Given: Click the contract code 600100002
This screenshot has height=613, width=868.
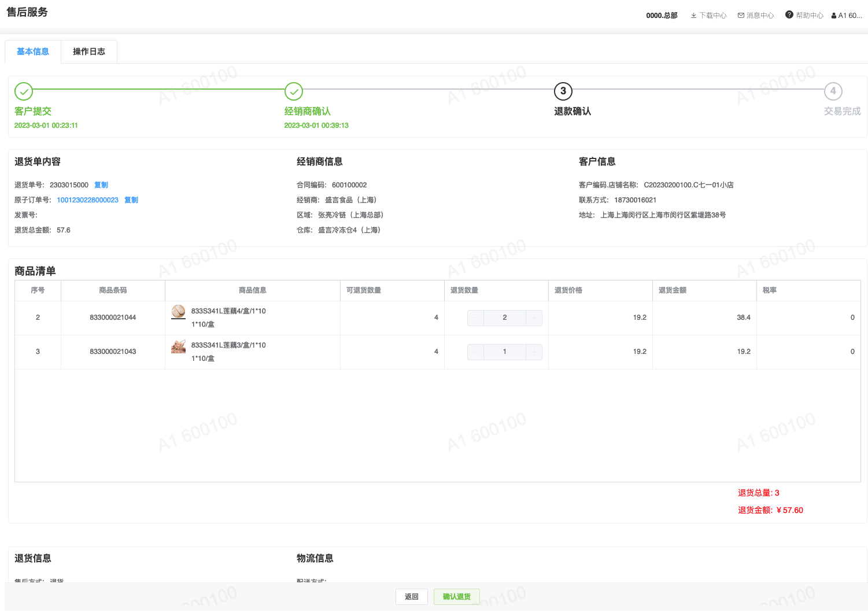Looking at the screenshot, I should pyautogui.click(x=349, y=185).
